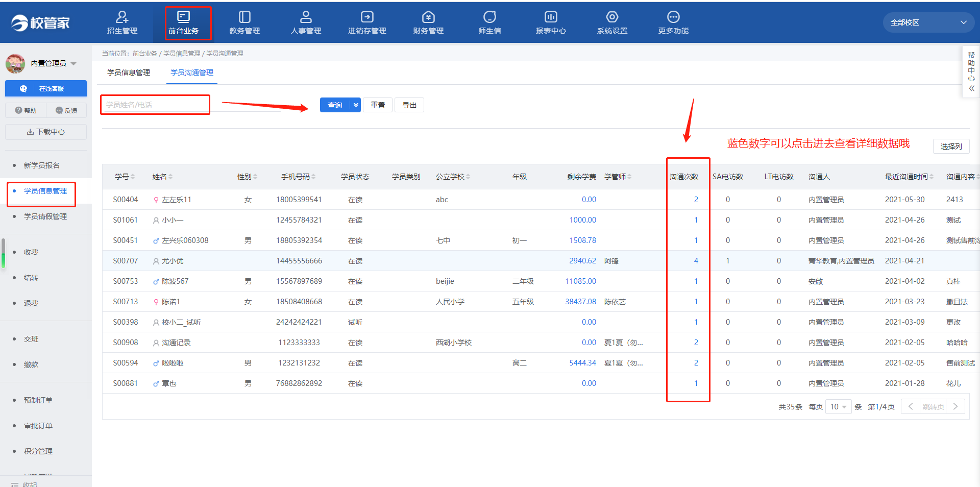Screen dimensions: 980x487
Task: Click the 反馈 feedback button
Action: pos(66,110)
